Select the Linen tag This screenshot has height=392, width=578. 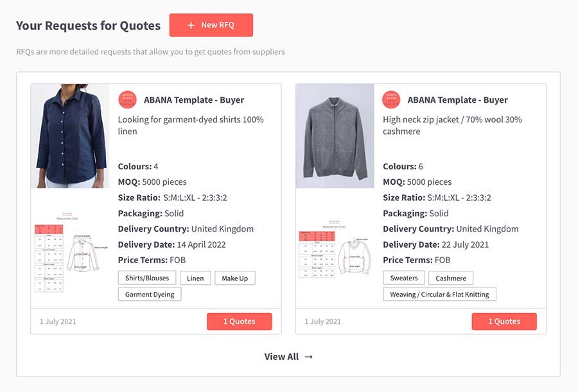pyautogui.click(x=195, y=278)
